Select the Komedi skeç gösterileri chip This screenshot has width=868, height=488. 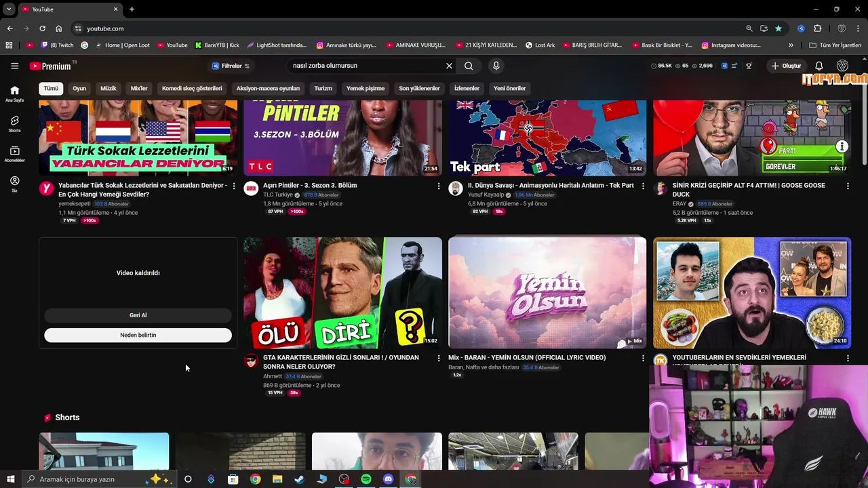(192, 88)
